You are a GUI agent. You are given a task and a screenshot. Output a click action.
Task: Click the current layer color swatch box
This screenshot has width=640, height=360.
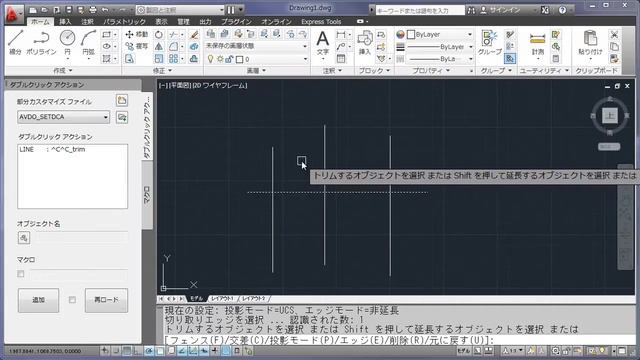tap(239, 60)
